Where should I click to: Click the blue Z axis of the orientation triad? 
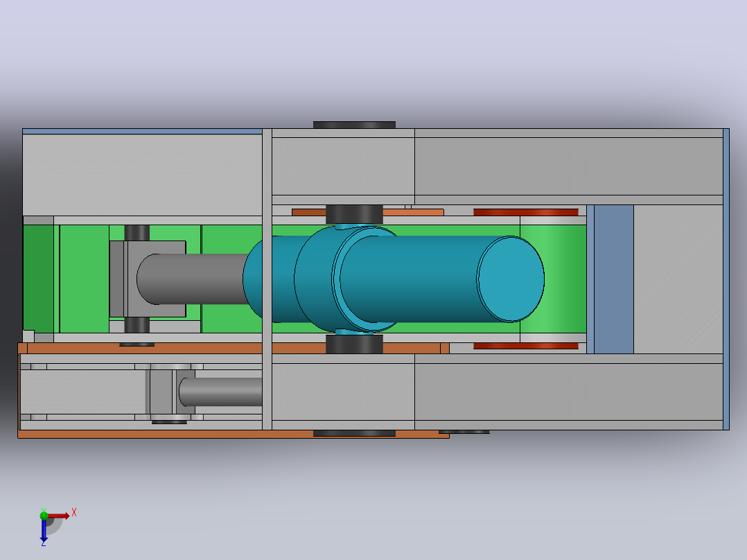pos(44,530)
